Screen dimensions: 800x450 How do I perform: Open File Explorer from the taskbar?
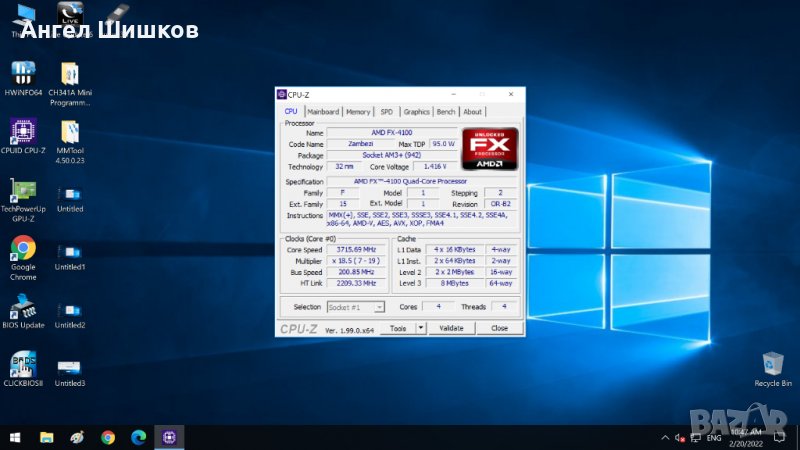pyautogui.click(x=46, y=437)
